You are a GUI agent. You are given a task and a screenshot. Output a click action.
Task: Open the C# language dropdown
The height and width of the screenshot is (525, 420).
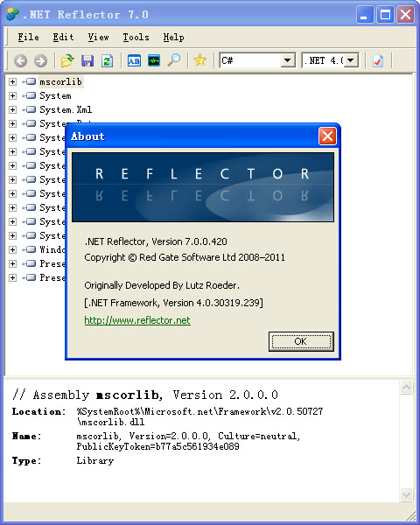[257, 60]
